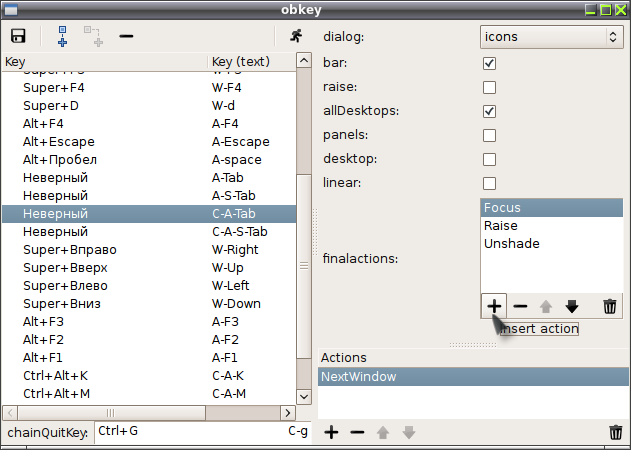This screenshot has height=450, width=631.
Task: Enable the desktop checkbox
Action: click(489, 159)
